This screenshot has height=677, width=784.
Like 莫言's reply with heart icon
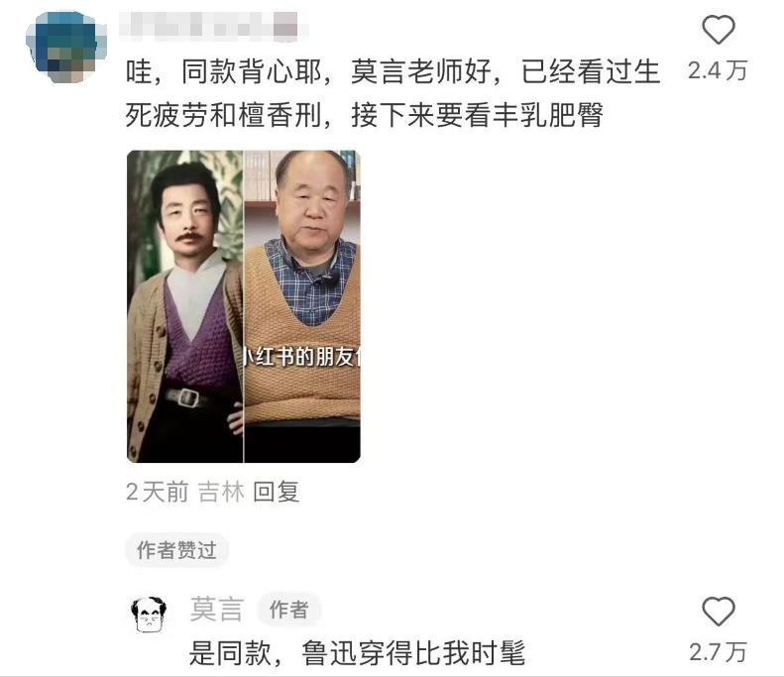719,611
